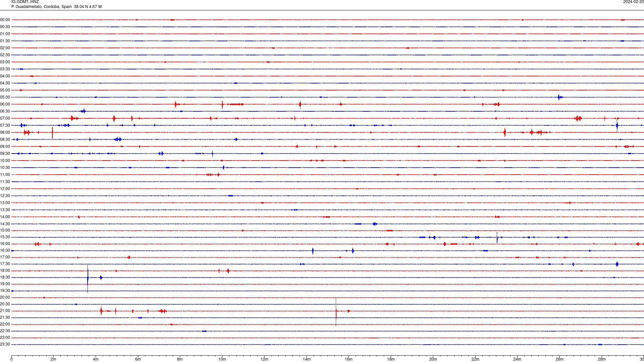Click the 23:00 trace time label

tap(5, 338)
